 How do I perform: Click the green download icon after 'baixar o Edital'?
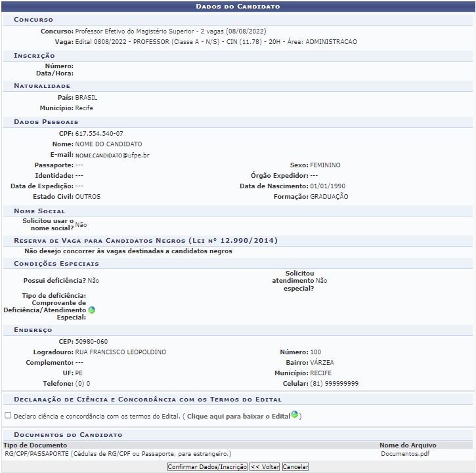[295, 415]
